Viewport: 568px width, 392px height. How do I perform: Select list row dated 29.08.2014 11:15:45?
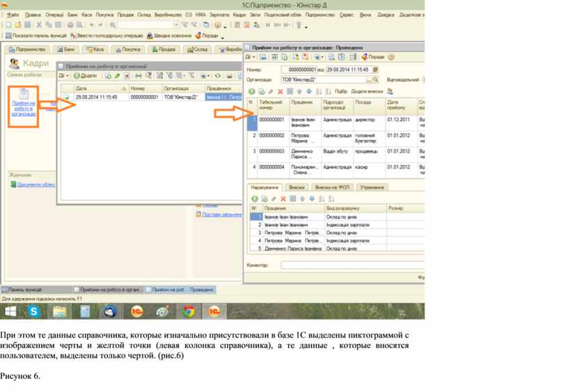pos(152,97)
